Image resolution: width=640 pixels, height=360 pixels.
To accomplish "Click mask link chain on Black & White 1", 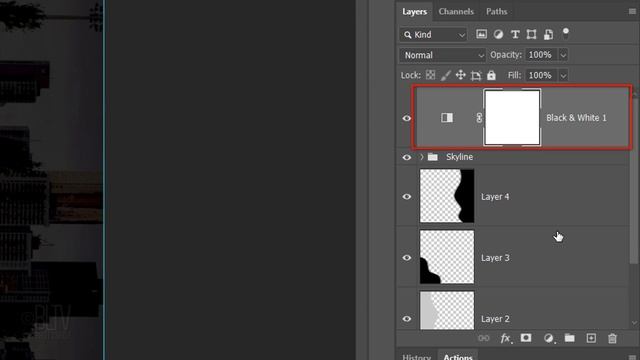I will click(x=479, y=118).
